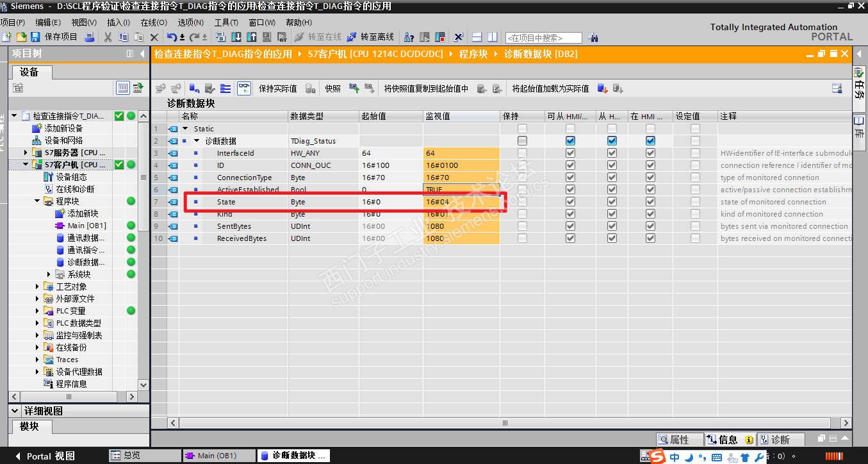This screenshot has height=464, width=868.
Task: Toggle the 保持 checkbox in the 诊断数据 row
Action: 522,141
